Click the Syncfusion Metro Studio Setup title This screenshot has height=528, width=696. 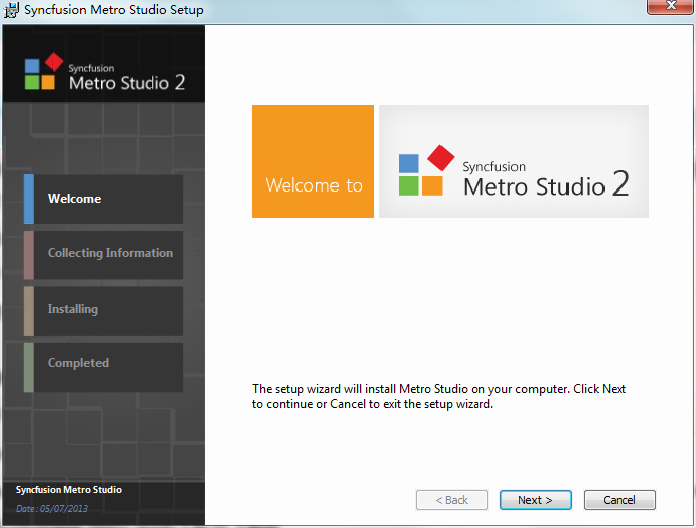coord(114,10)
